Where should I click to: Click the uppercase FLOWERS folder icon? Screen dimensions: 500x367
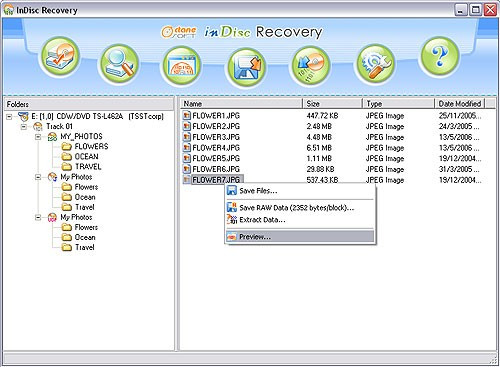click(x=67, y=146)
